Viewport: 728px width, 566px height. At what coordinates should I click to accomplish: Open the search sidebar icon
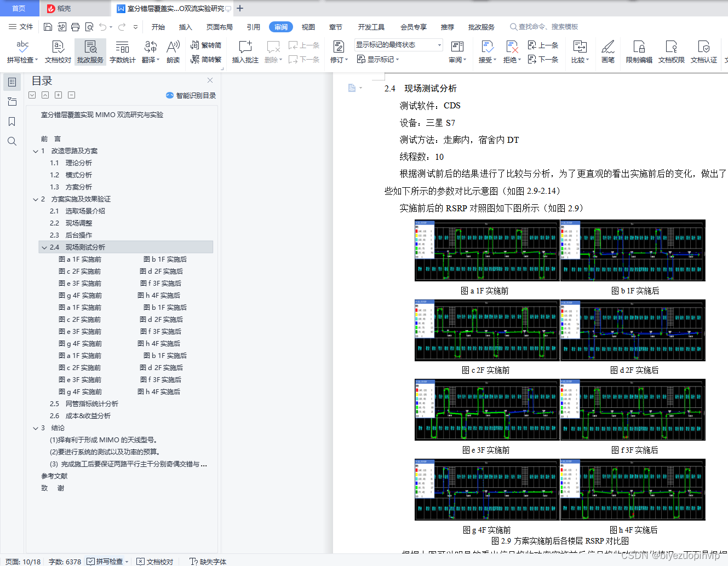point(12,141)
